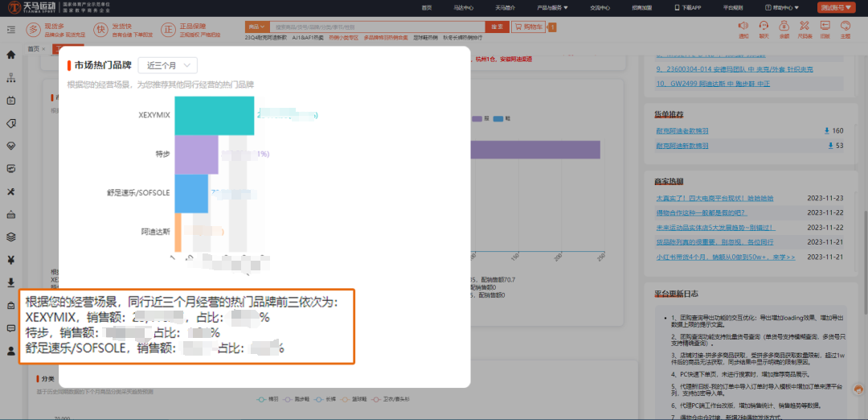Open 聊天 chat headset icon

(764, 26)
